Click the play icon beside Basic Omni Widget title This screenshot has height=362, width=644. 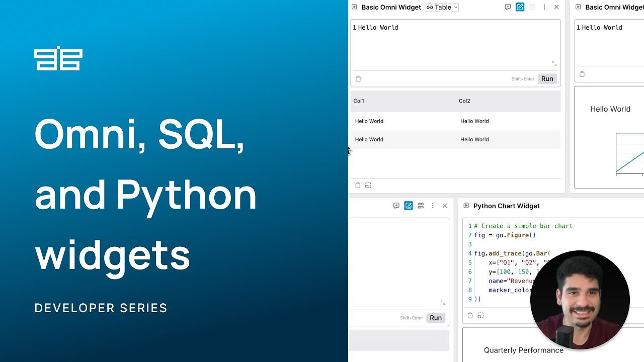[x=354, y=7]
